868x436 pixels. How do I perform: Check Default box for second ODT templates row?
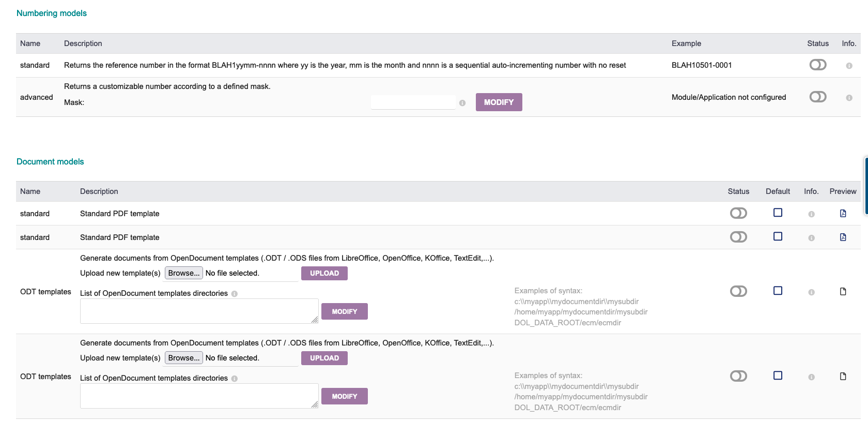(778, 375)
